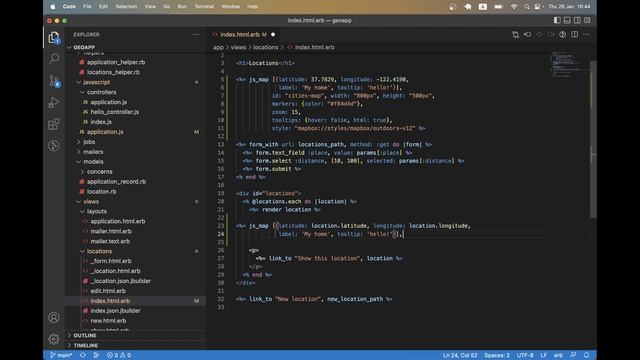Open the Wi-Fi menu bar icon

coord(514,7)
